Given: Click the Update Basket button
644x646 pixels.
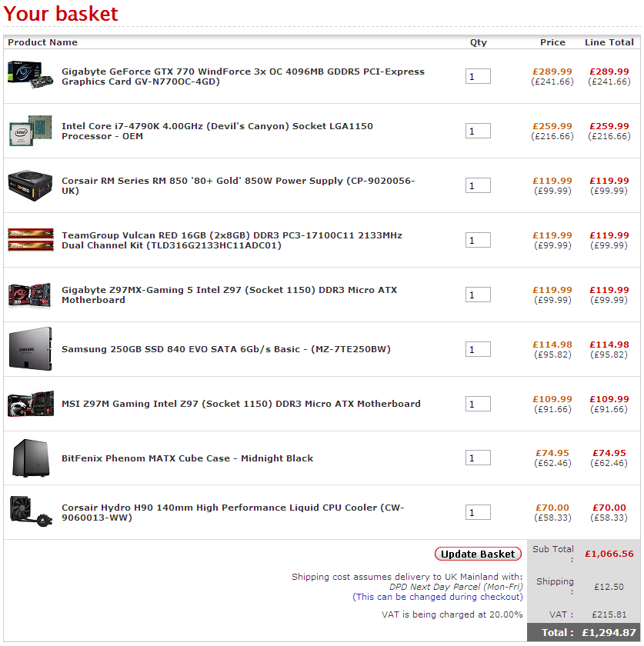Looking at the screenshot, I should 478,554.
